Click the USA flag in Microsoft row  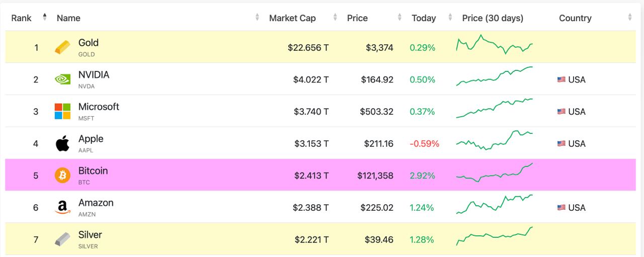[561, 112]
